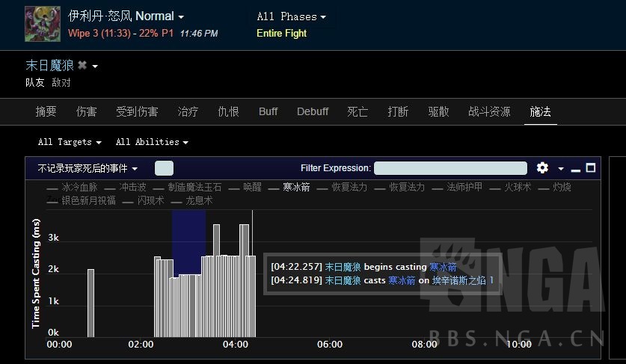Switch to the 伤害 tab
This screenshot has width=626, height=364.
tap(86, 111)
